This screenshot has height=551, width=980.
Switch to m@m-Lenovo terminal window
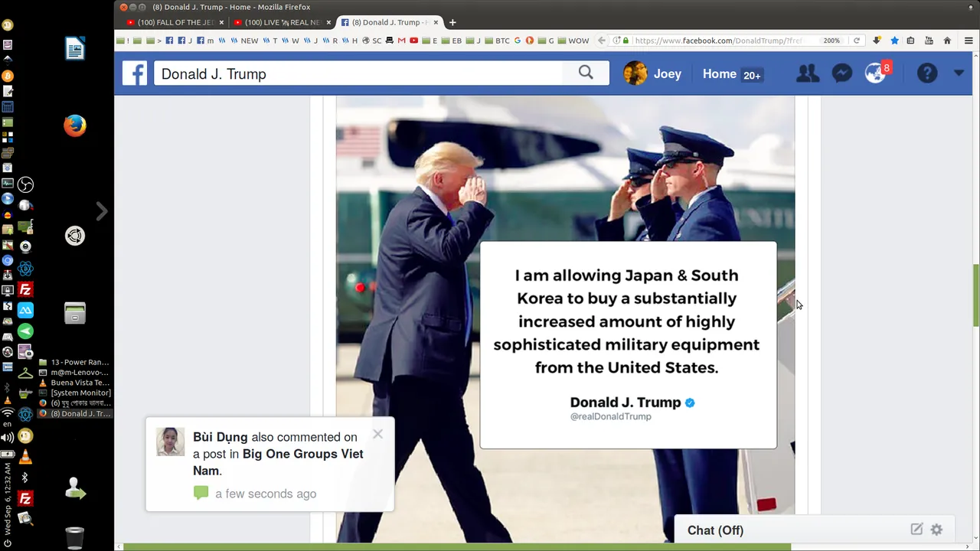click(x=74, y=372)
